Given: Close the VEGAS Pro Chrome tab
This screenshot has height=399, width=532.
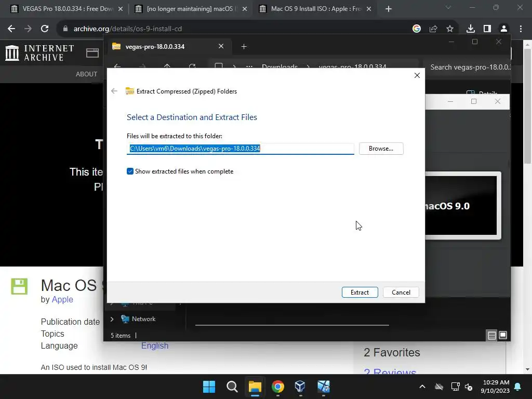Looking at the screenshot, I should [x=121, y=9].
